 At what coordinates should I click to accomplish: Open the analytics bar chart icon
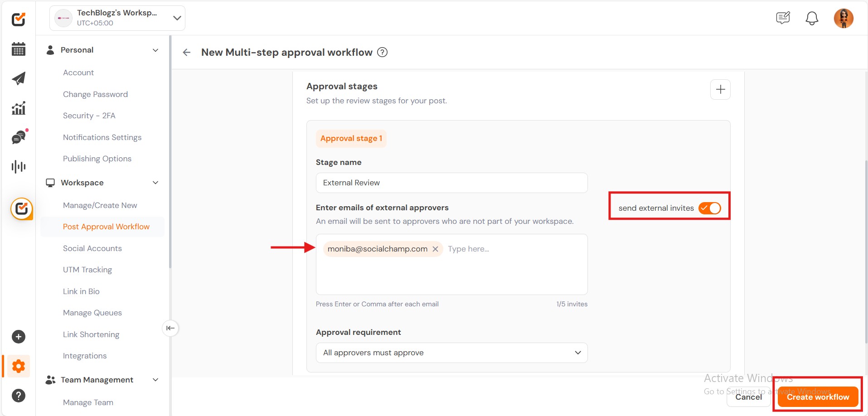(19, 108)
